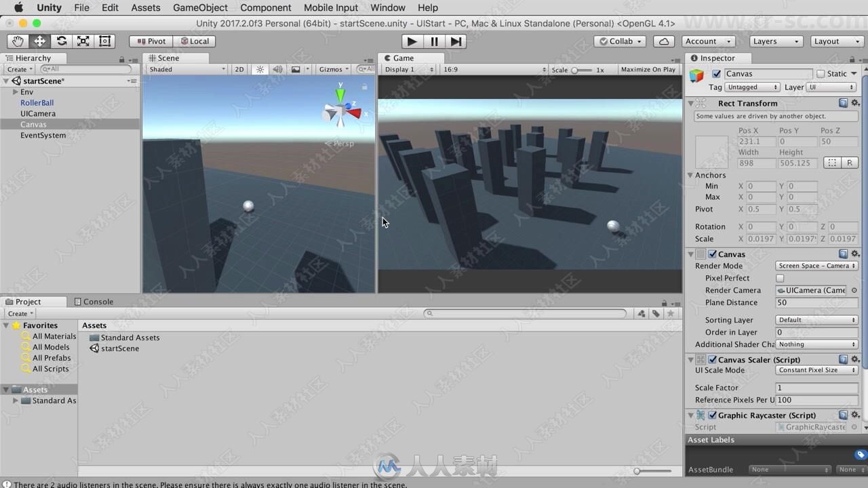This screenshot has height=488, width=868.
Task: Toggle 2D scene view mode
Action: pyautogui.click(x=239, y=69)
